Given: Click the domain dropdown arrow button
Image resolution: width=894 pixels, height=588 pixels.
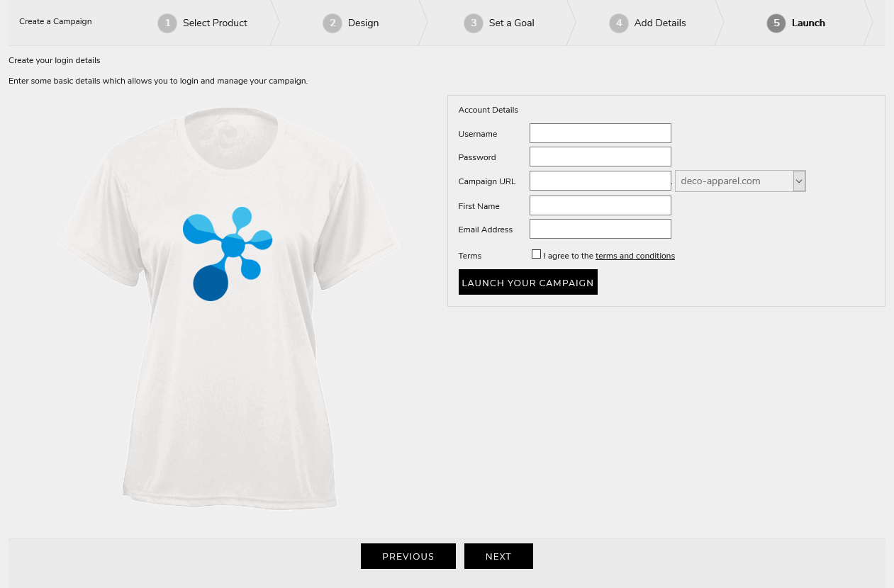Looking at the screenshot, I should point(799,181).
